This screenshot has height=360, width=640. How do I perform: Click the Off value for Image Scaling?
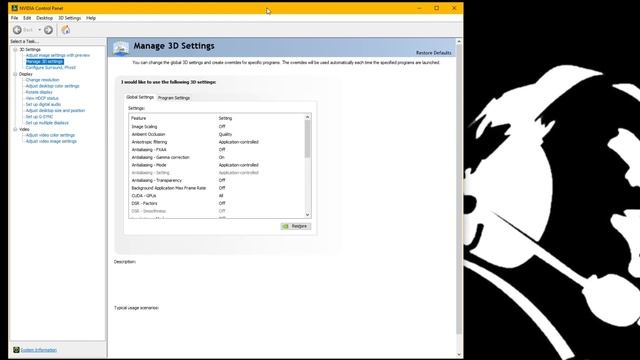tap(222, 127)
